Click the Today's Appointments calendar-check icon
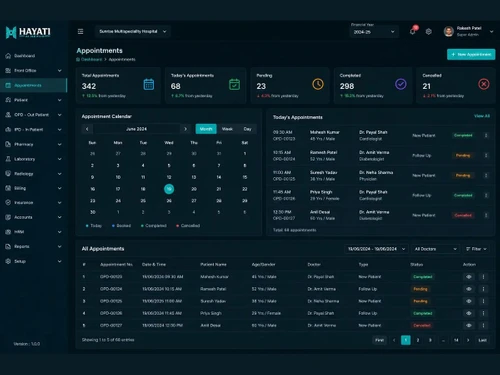Screen dimensions: 500x375 click(x=234, y=84)
